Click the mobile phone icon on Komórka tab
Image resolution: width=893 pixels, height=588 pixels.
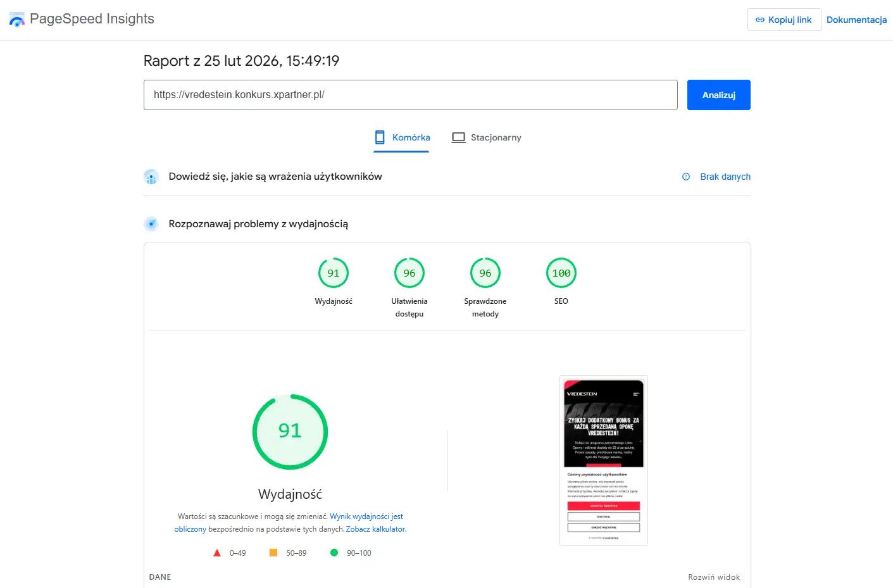(x=380, y=137)
